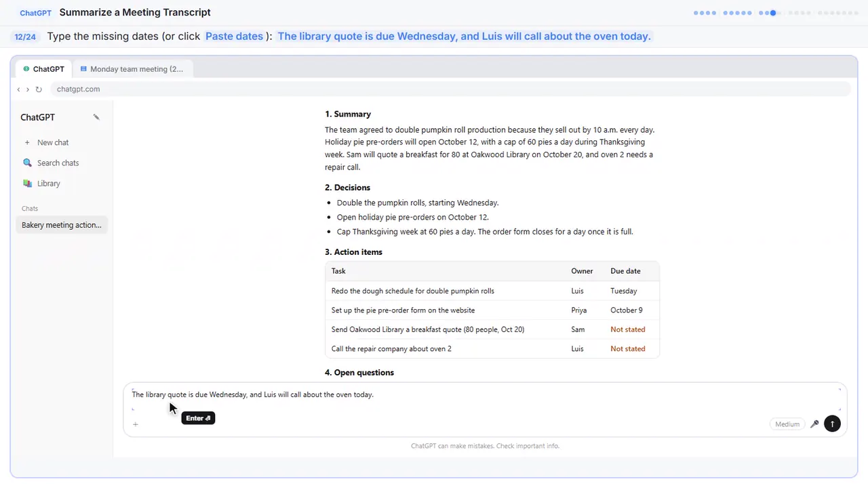Click the plus attach icon in composer
The height and width of the screenshot is (488, 868).
click(x=136, y=424)
